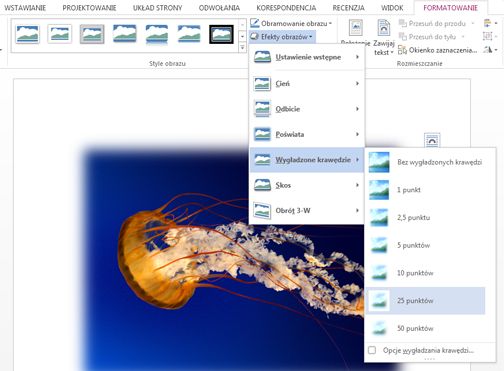Click the Poświata glow effect icon
This screenshot has width=504, height=371.
coord(262,134)
